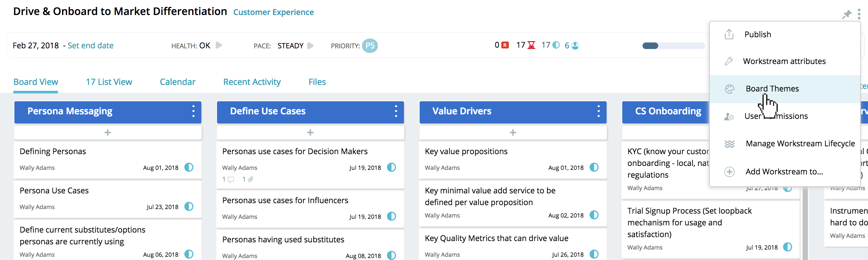Click the Publish share icon
Viewport: 868px width, 260px height.
point(729,34)
